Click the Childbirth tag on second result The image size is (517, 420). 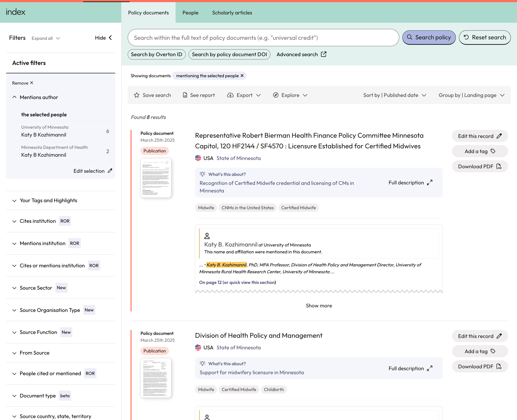274,389
